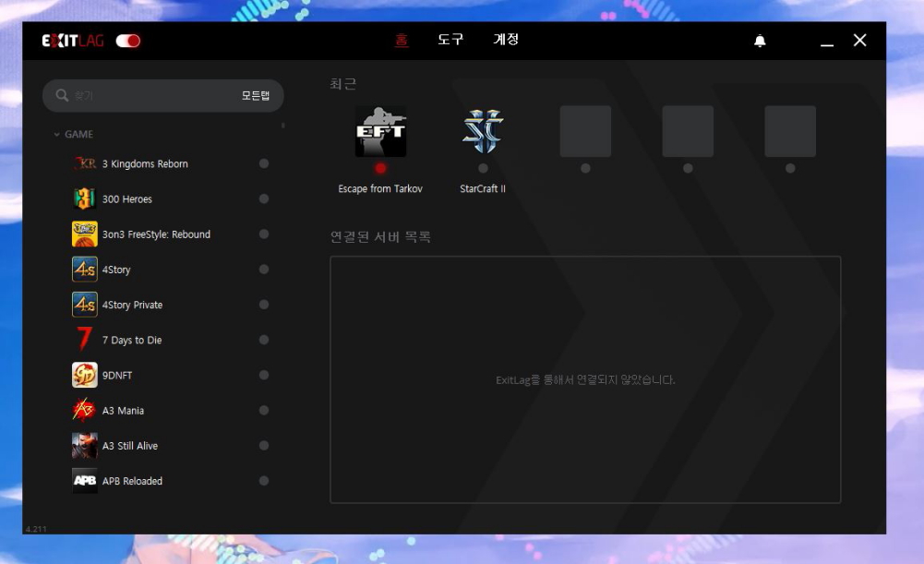
Task: Open the 모든탭 filter dropdown
Action: 255,95
